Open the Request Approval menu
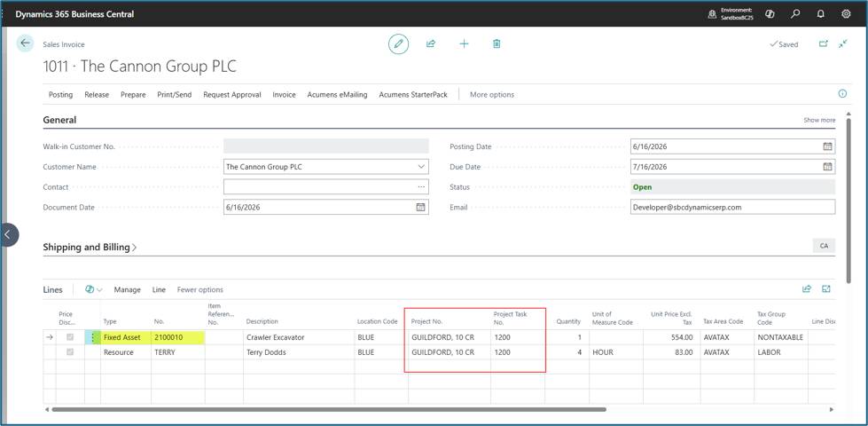The height and width of the screenshot is (426, 868). [x=232, y=95]
